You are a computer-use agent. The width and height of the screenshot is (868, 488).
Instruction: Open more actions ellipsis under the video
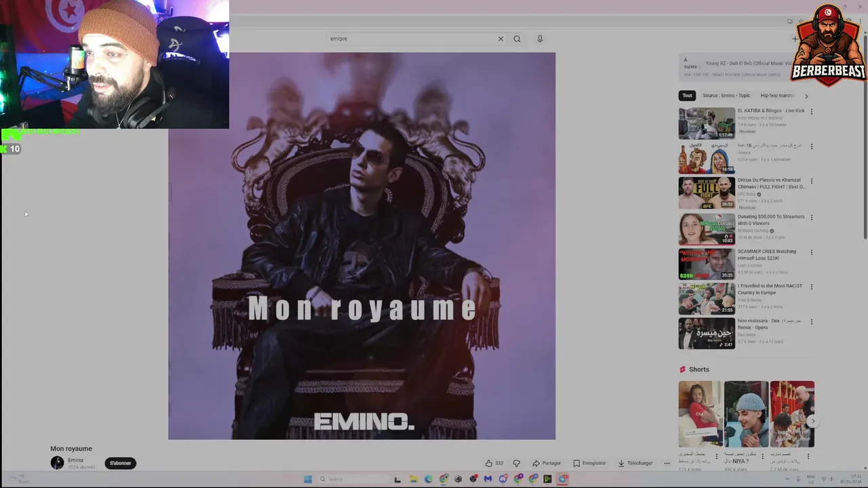coord(667,463)
